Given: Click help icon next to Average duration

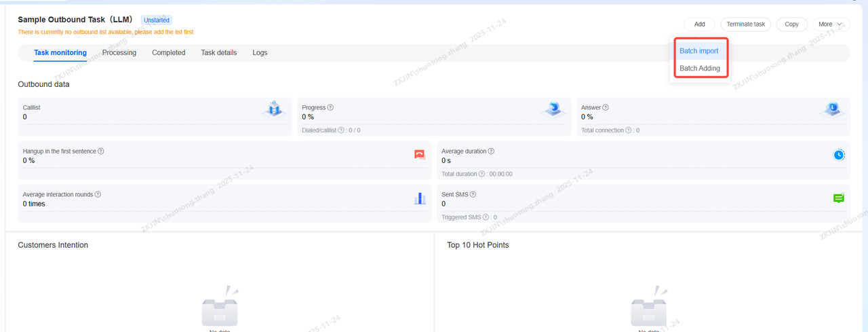Looking at the screenshot, I should click(491, 151).
